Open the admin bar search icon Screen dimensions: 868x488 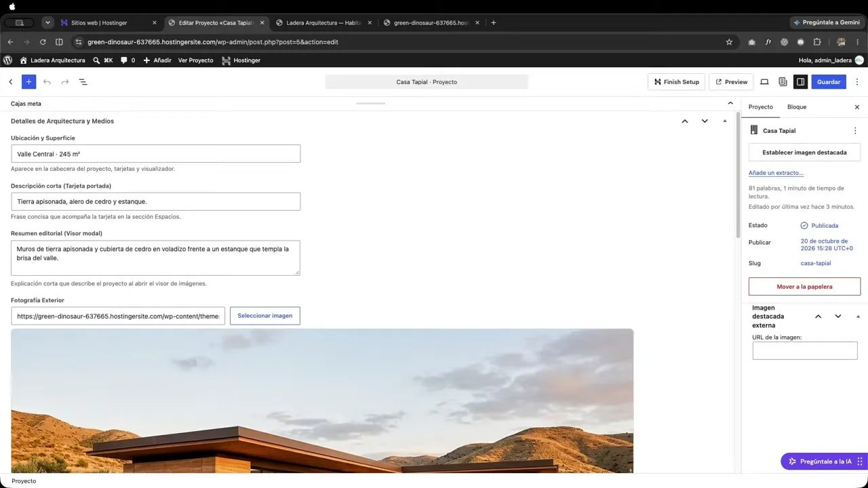coord(97,60)
